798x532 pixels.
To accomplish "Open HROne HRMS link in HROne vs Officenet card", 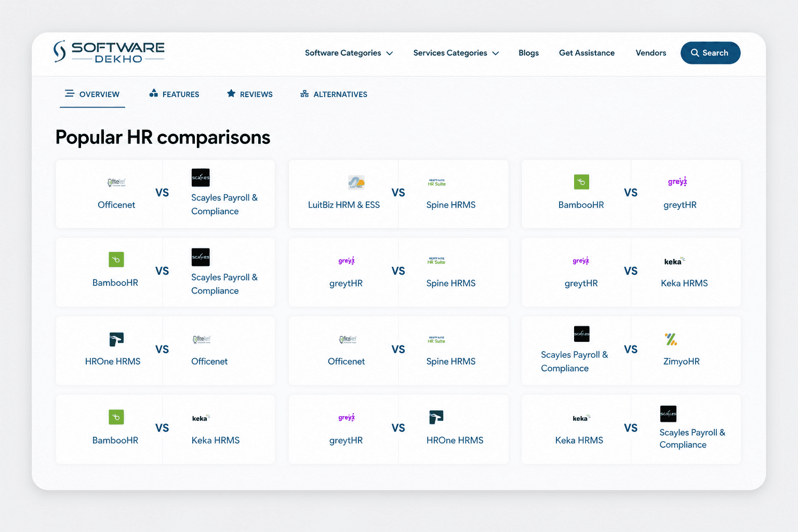I will tap(113, 361).
